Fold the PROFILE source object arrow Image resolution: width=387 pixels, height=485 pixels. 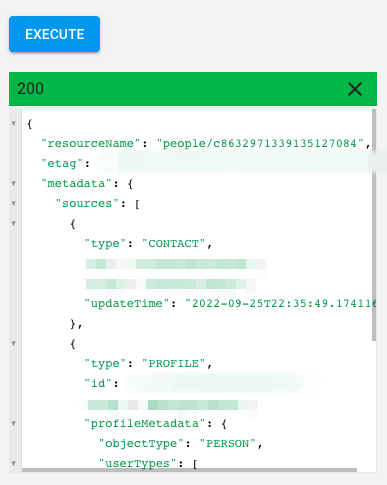click(14, 343)
